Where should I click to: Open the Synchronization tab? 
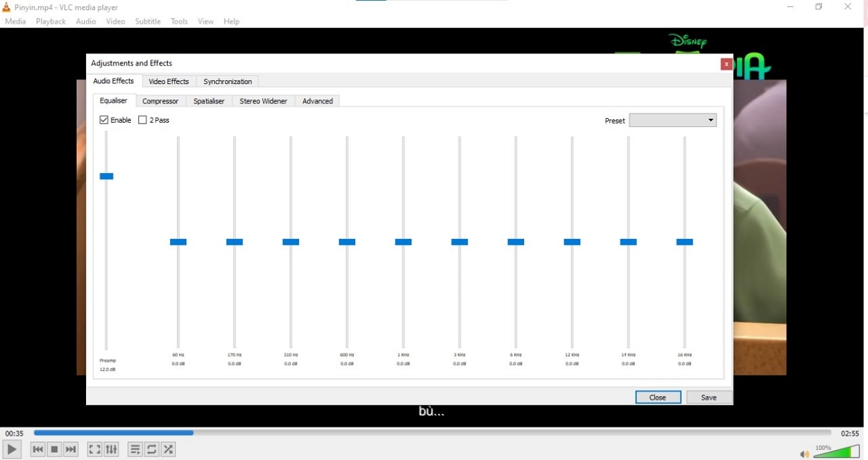(x=228, y=81)
